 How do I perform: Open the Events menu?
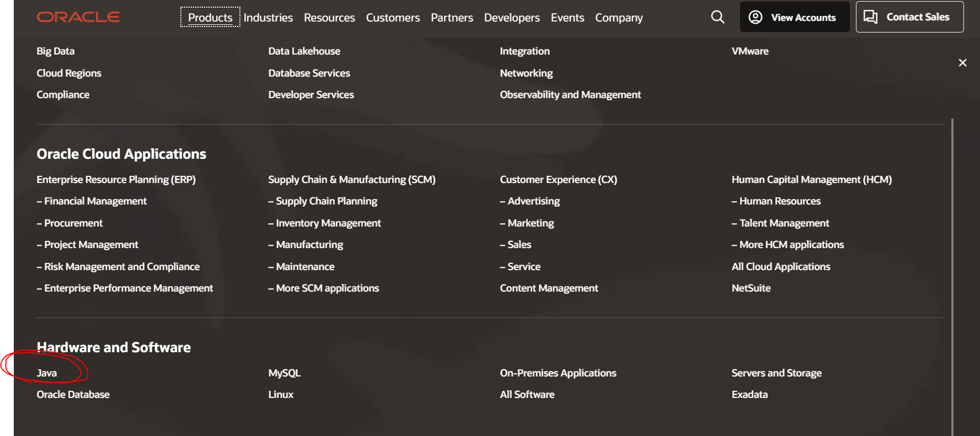click(567, 18)
